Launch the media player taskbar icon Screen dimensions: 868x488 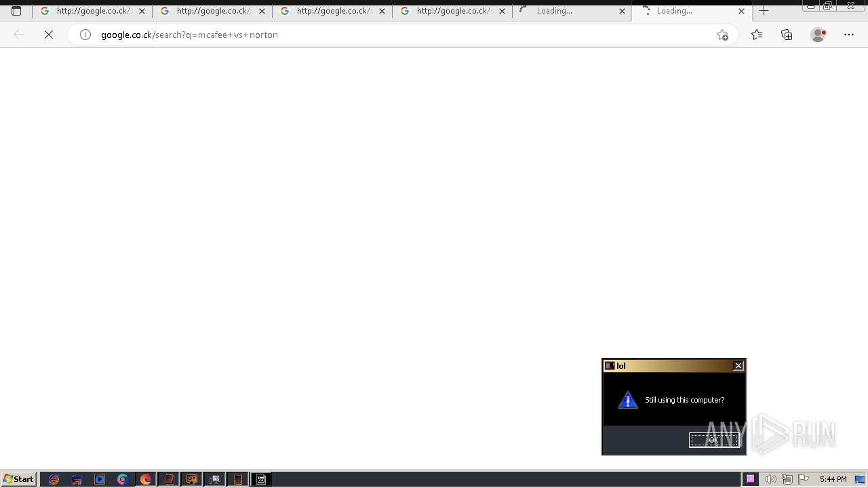tap(100, 479)
